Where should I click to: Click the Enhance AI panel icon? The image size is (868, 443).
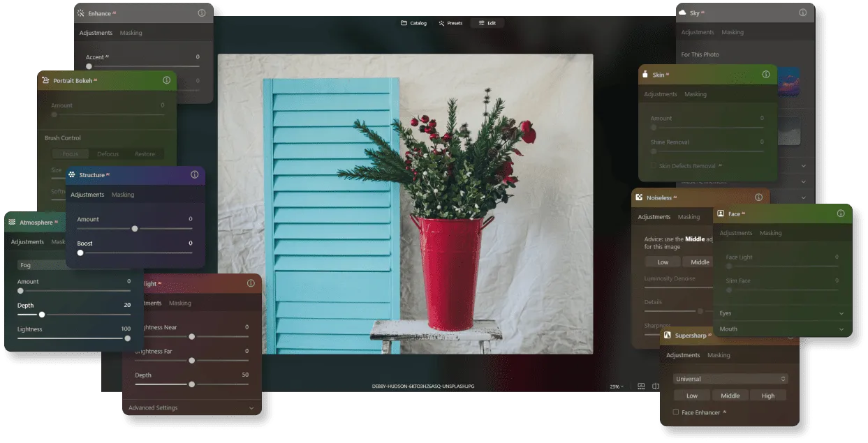(x=82, y=13)
